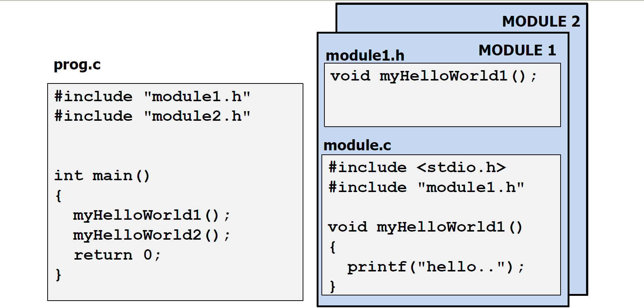
Task: Click the int main() declaration line
Action: [x=102, y=175]
